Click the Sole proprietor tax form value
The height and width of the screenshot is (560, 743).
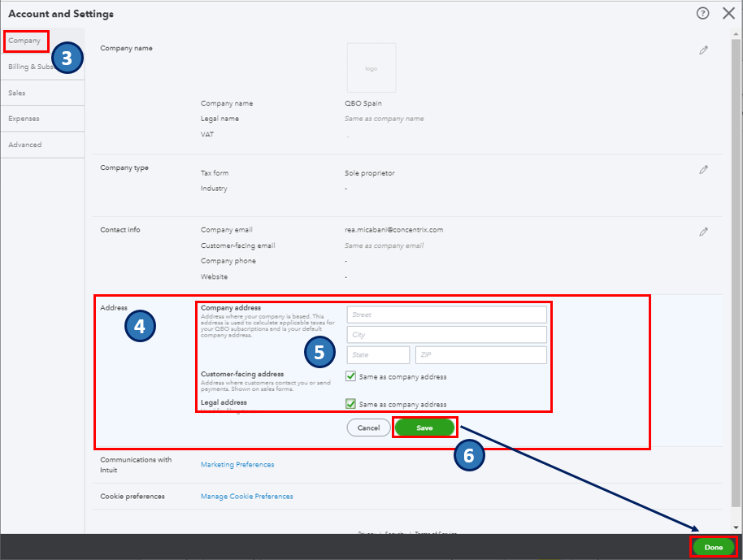coord(370,173)
